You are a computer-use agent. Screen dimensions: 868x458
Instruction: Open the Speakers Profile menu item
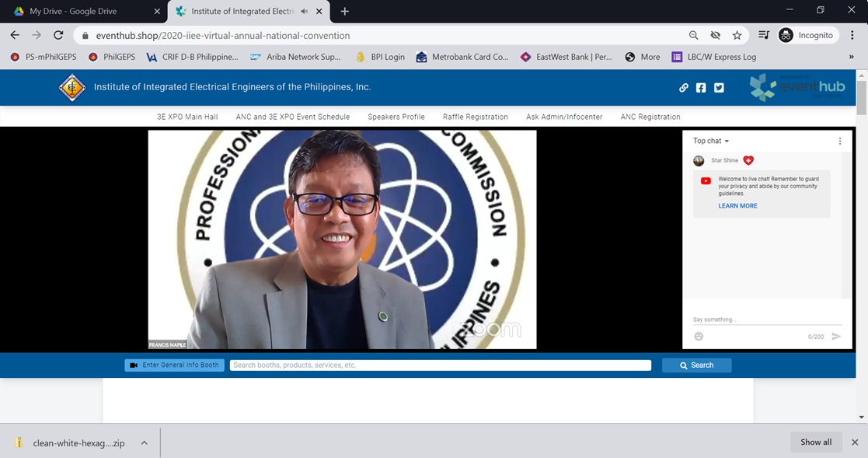point(396,117)
